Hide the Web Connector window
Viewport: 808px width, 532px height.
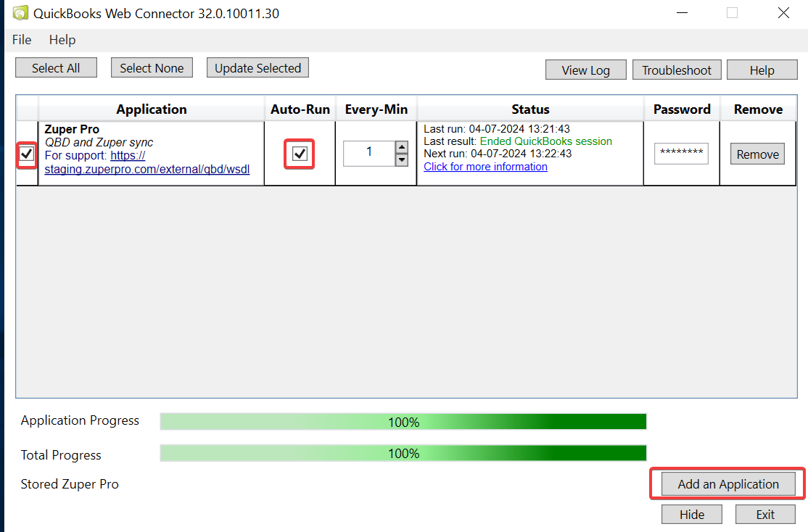click(691, 515)
